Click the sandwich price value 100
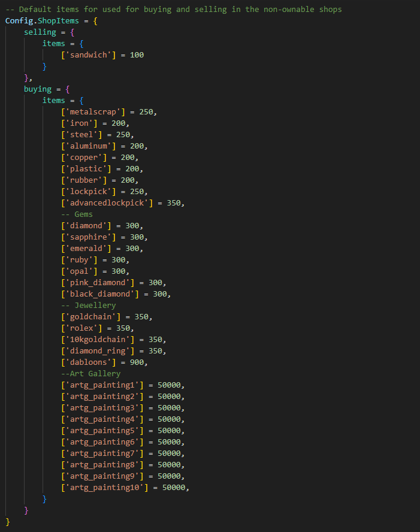The height and width of the screenshot is (532, 420). 137,55
